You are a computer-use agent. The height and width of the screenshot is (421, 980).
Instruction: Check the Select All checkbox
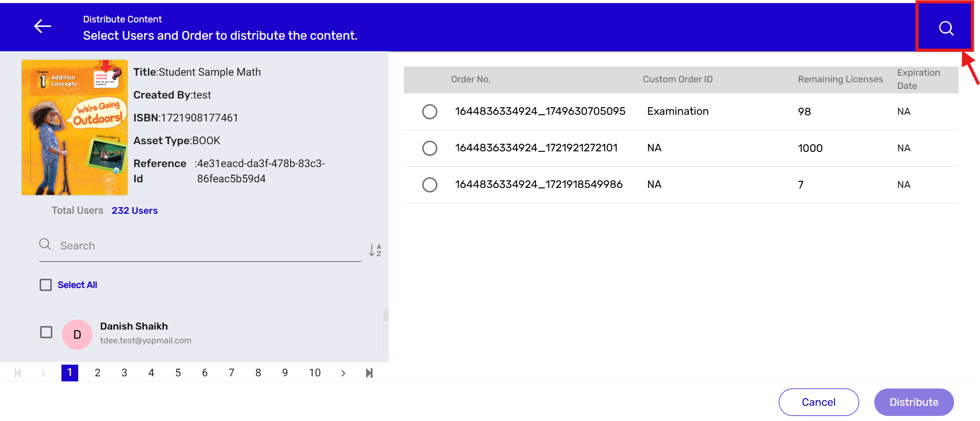(46, 285)
